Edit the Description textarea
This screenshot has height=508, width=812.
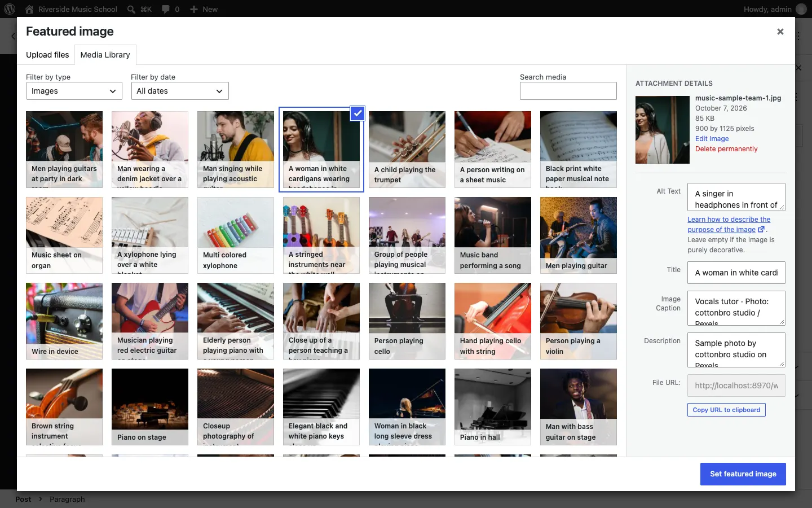click(736, 350)
